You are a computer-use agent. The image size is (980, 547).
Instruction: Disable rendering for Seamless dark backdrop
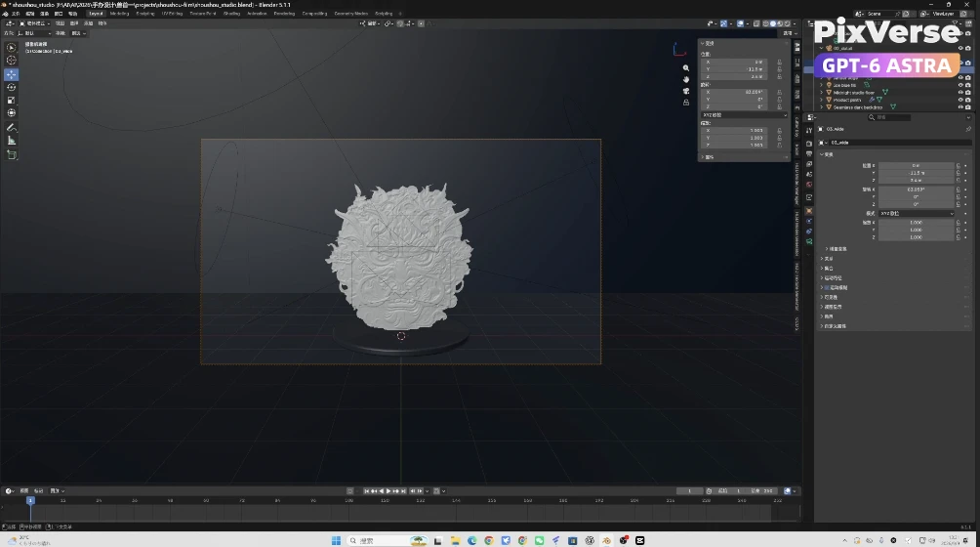click(x=968, y=107)
